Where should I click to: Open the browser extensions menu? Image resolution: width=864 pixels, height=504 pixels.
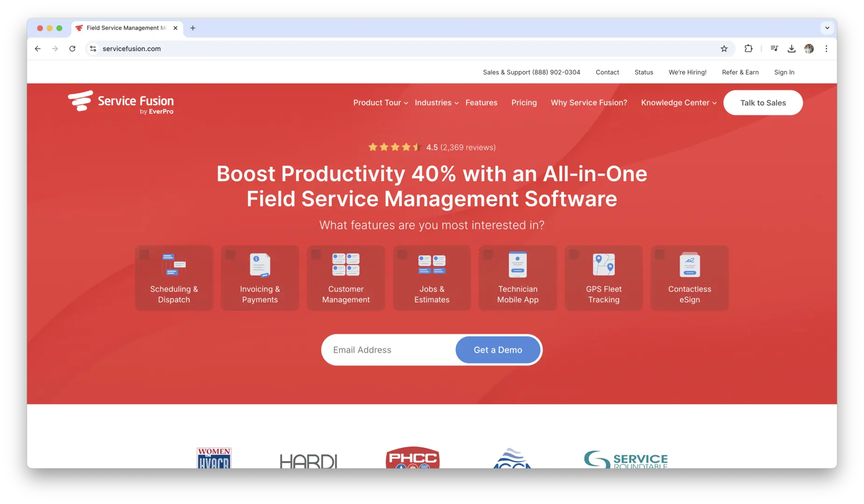[748, 49]
